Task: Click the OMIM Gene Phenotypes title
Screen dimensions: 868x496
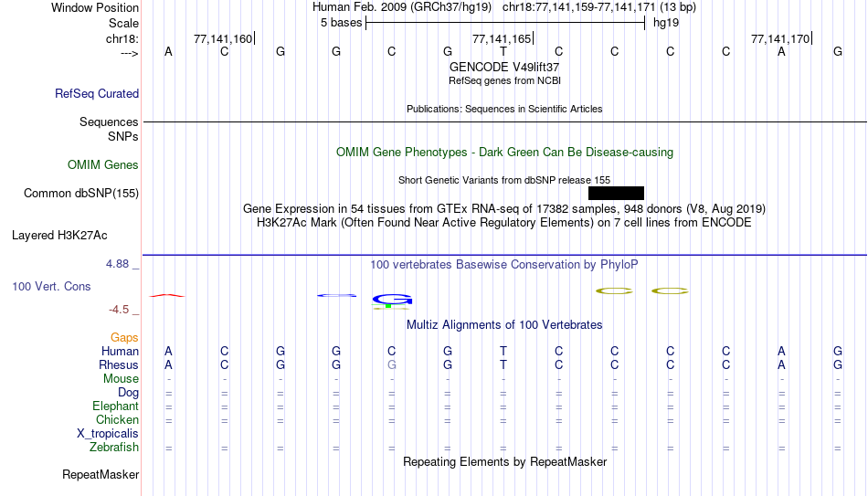Action: (504, 153)
